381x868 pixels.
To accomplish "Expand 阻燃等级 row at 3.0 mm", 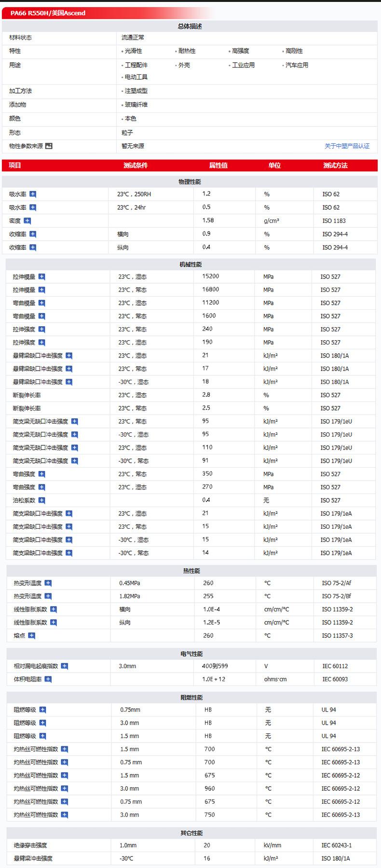I will coord(43,723).
